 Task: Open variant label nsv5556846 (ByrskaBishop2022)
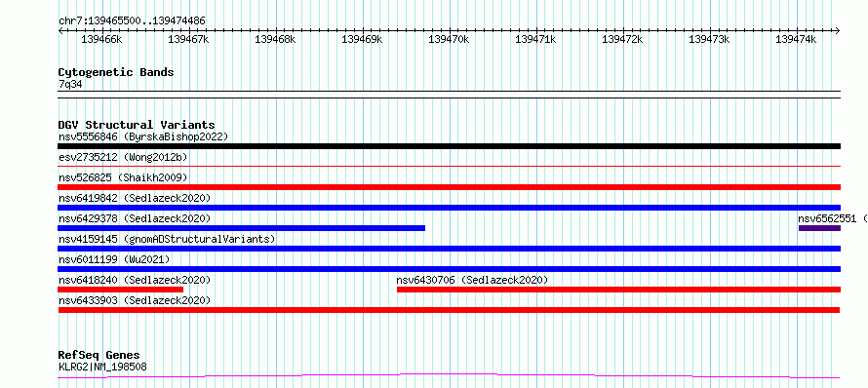[x=143, y=136]
